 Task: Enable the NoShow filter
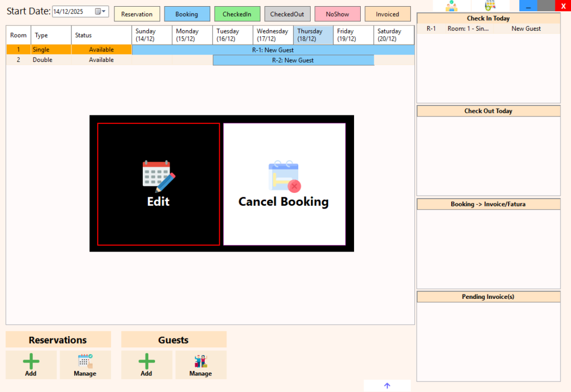click(x=337, y=13)
